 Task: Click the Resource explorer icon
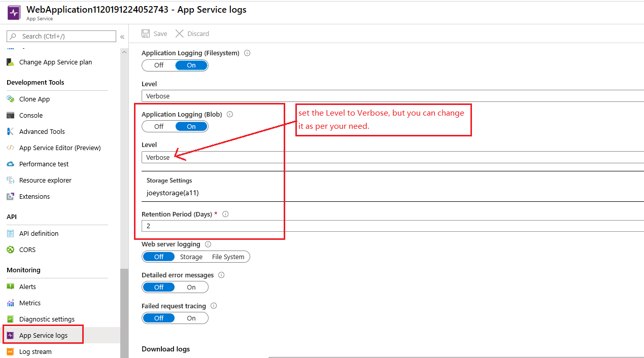tap(10, 180)
